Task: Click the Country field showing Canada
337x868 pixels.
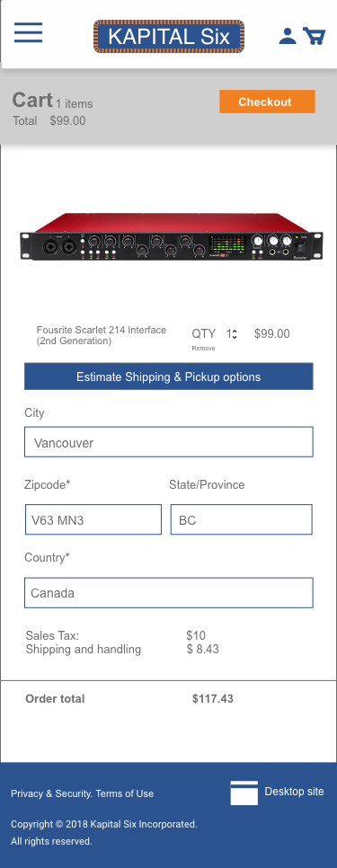Action: point(169,593)
